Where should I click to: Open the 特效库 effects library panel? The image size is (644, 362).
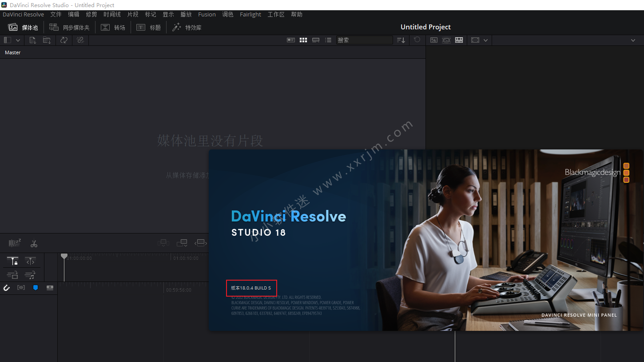click(x=187, y=28)
